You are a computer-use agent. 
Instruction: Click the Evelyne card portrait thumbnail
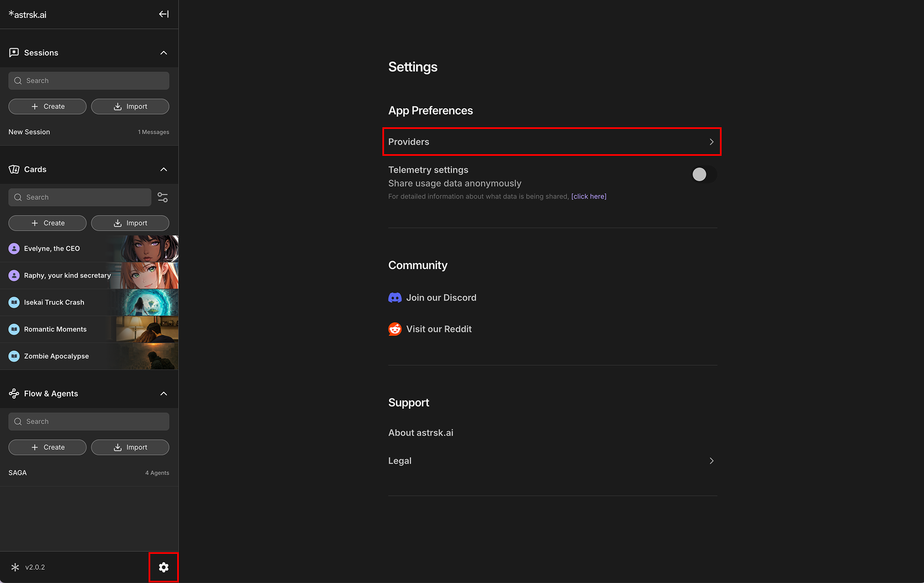tap(148, 248)
